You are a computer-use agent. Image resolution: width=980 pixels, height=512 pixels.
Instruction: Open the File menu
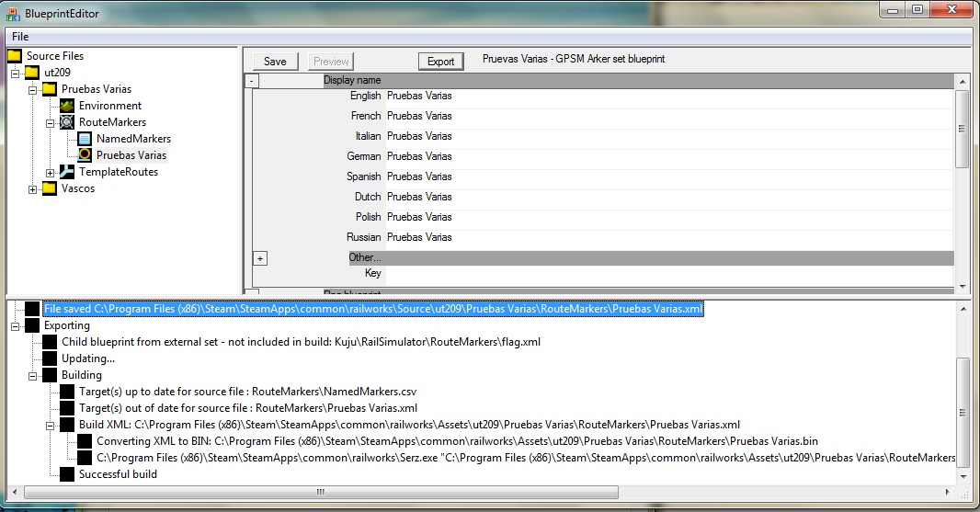click(20, 37)
